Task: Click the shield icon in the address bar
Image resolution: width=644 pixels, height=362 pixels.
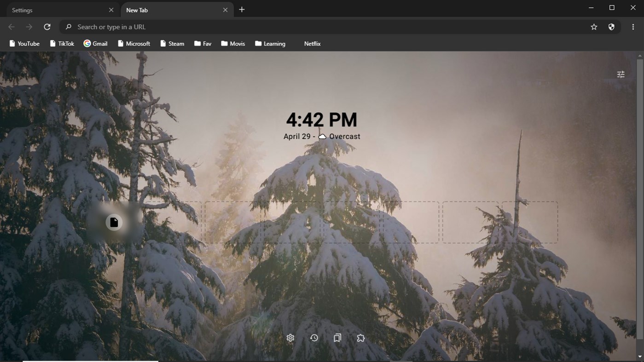Action: (611, 27)
